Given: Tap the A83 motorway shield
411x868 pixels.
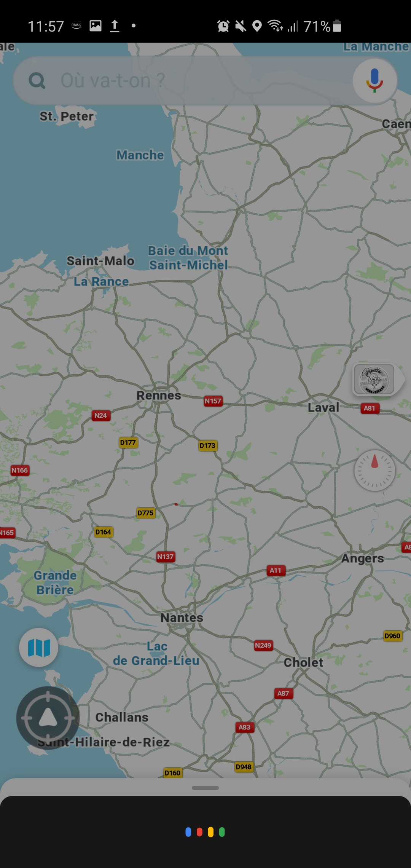Looking at the screenshot, I should coord(244,727).
